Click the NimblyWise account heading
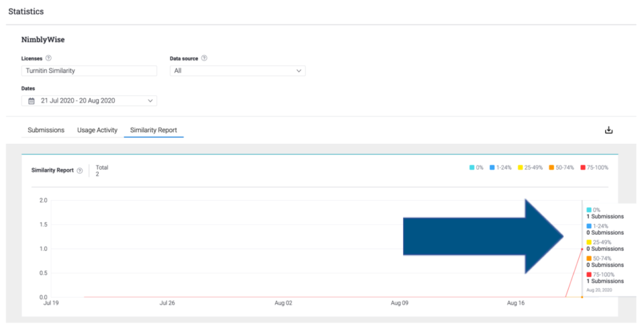Viewport: 644px width, 324px height. pyautogui.click(x=43, y=40)
